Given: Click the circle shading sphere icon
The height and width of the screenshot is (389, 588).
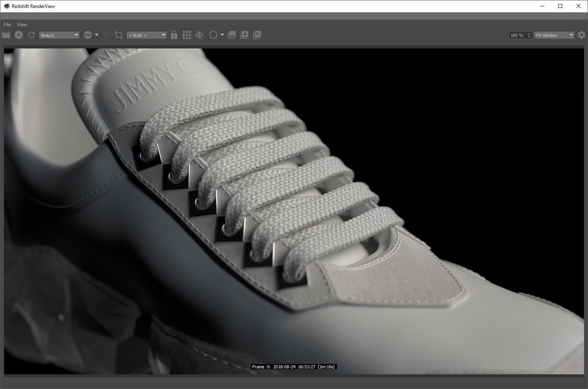Looking at the screenshot, I should point(213,35).
